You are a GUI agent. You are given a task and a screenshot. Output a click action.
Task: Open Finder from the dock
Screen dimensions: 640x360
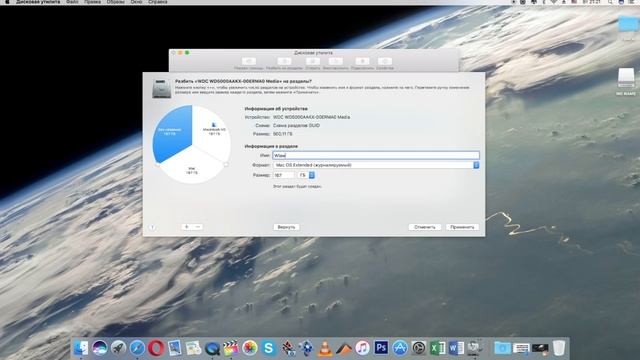(x=81, y=348)
